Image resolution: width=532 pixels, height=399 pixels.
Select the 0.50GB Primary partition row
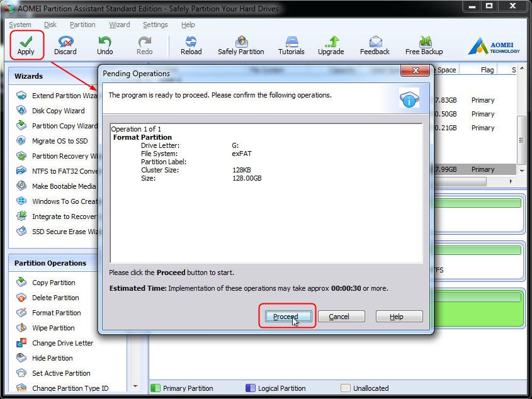[475, 114]
